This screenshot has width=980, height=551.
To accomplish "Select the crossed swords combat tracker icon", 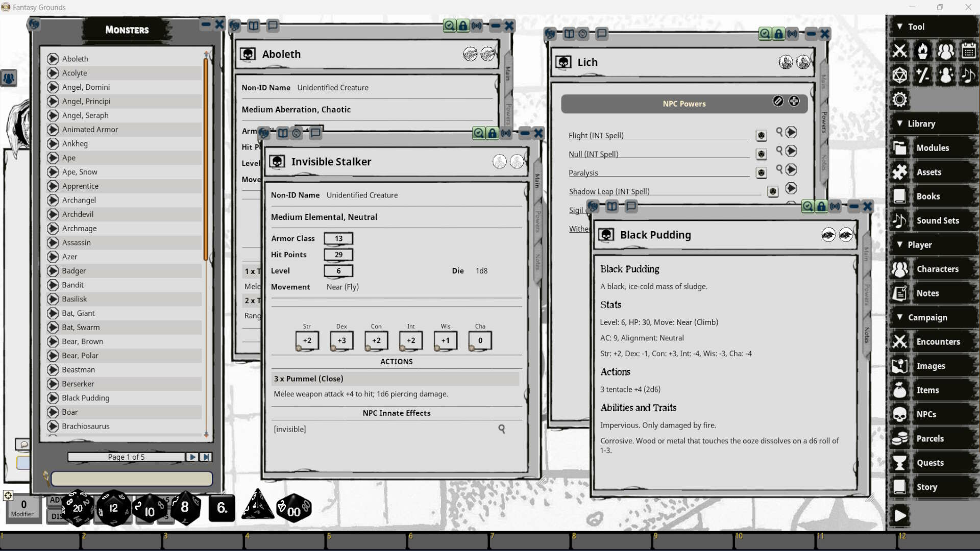I will [x=900, y=51].
